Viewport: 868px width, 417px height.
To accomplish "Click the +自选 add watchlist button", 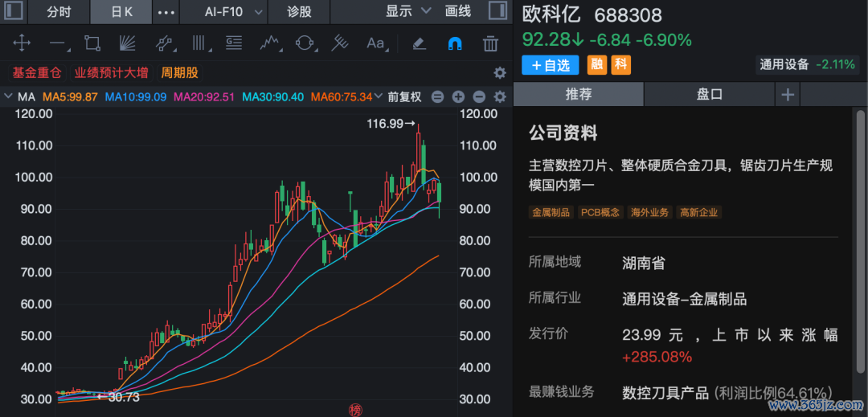I will point(550,65).
